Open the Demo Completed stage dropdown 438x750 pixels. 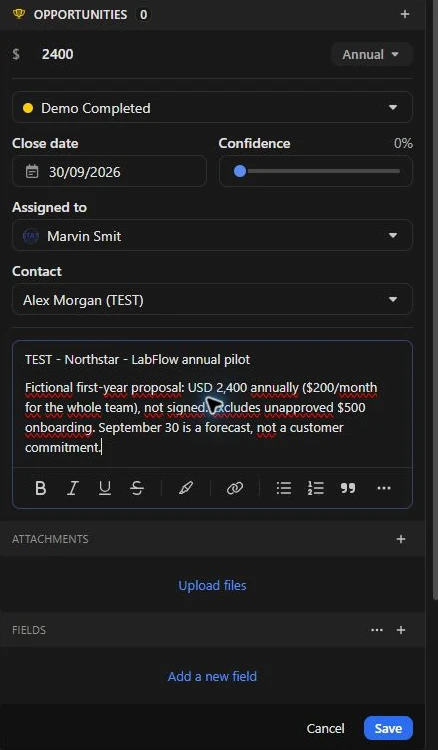tap(212, 108)
